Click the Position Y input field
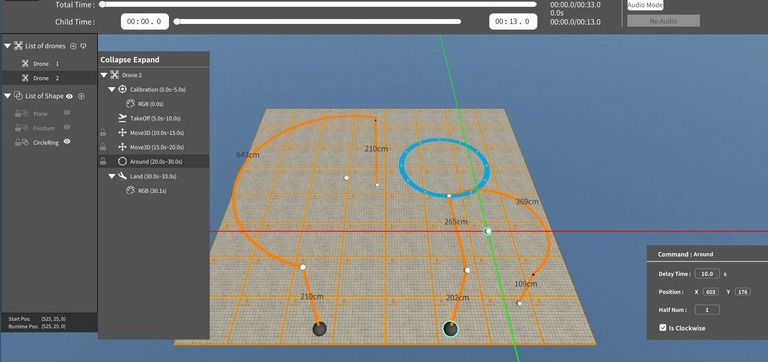The height and width of the screenshot is (362, 768). (743, 292)
